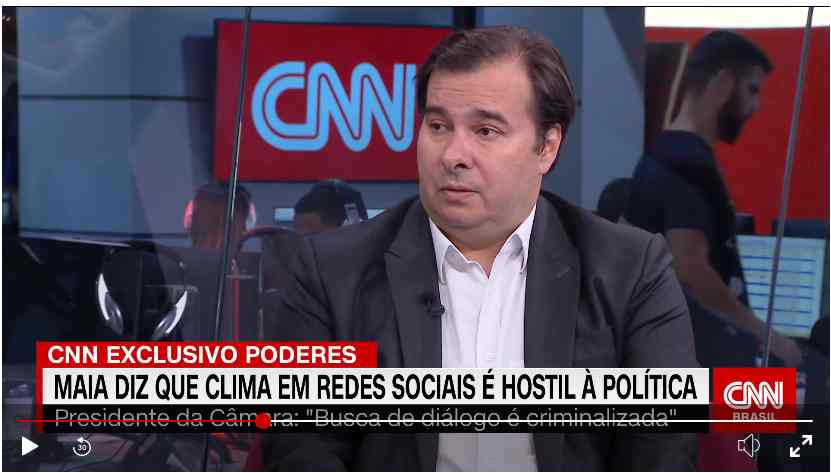Mute the video with the speaker icon
Image resolution: width=831 pixels, height=473 pixels.
tap(748, 446)
